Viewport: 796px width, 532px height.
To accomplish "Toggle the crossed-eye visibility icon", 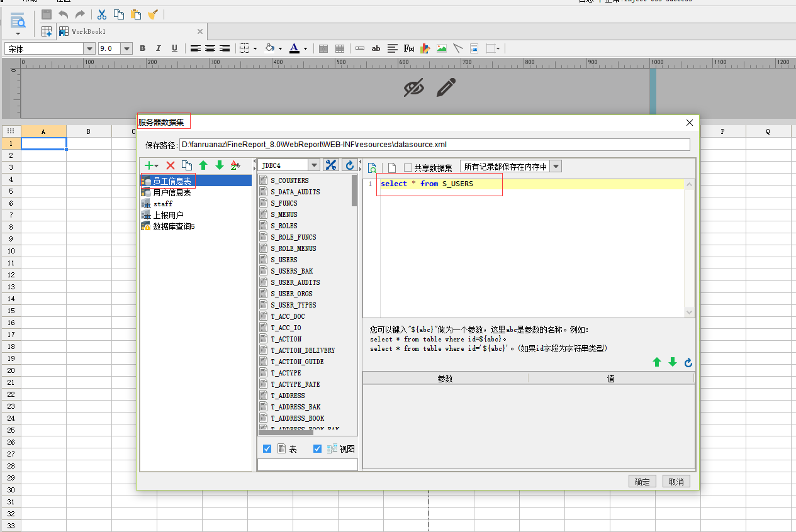I will click(x=413, y=88).
